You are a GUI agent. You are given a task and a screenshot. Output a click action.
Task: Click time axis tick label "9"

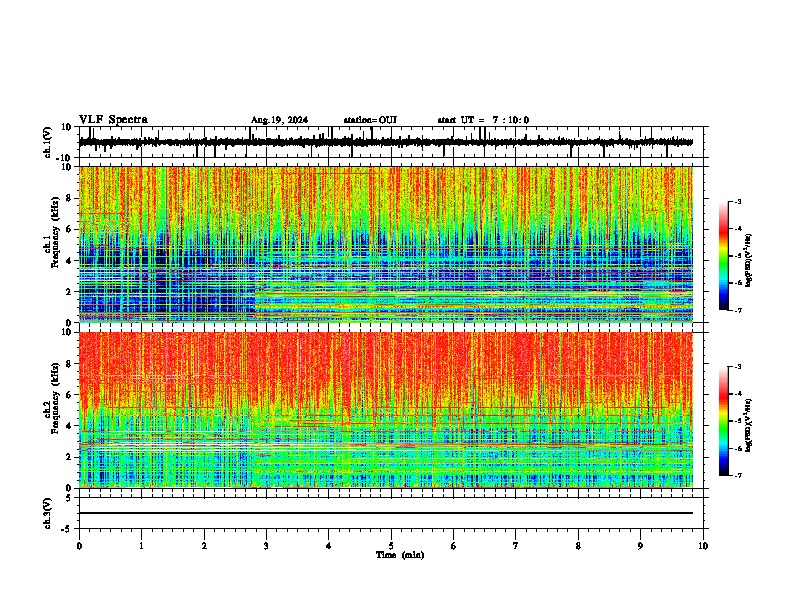click(640, 546)
